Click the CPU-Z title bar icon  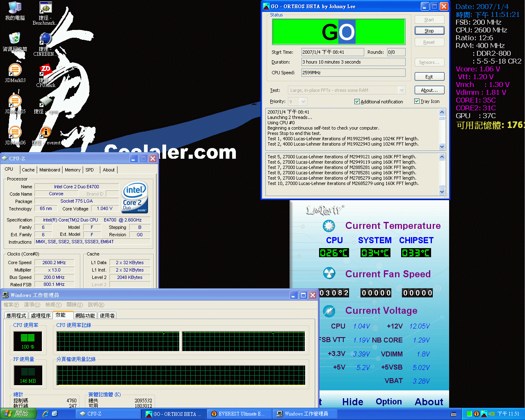click(5, 158)
